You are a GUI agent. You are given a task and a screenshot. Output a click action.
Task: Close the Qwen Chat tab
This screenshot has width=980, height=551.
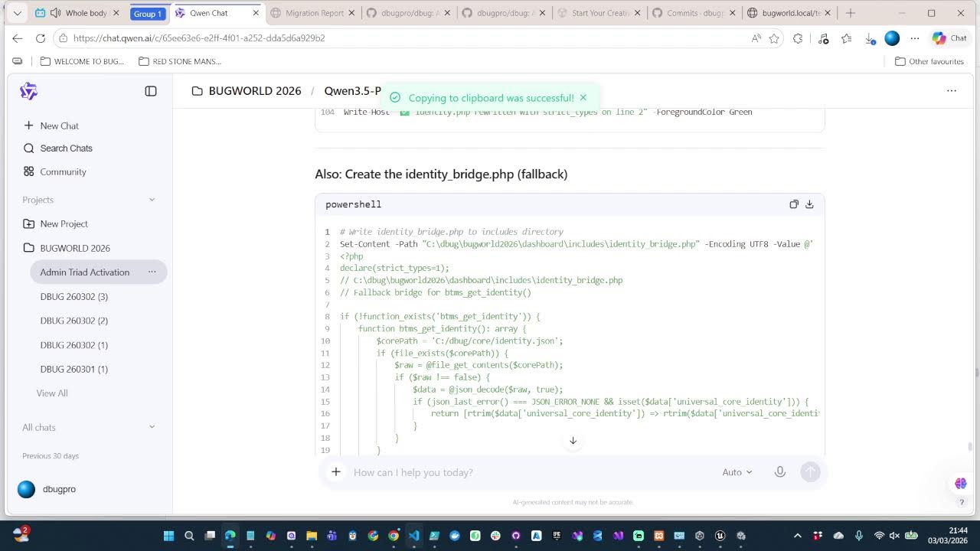coord(256,13)
